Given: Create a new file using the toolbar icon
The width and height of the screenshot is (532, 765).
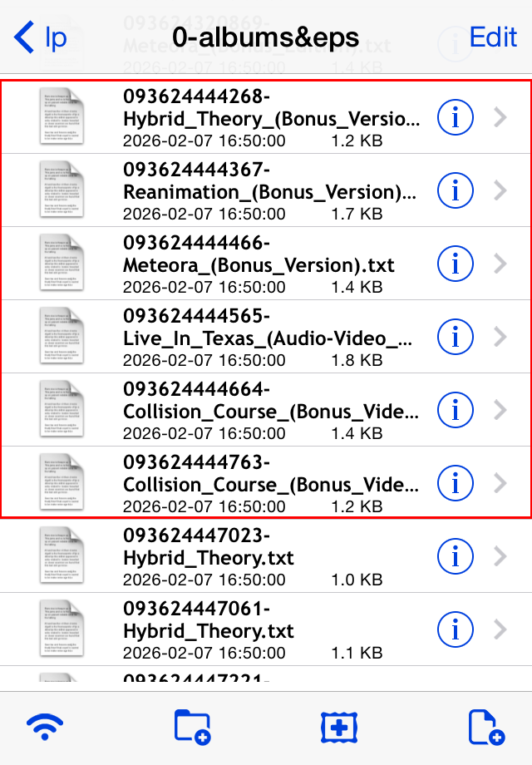Looking at the screenshot, I should point(486,728).
